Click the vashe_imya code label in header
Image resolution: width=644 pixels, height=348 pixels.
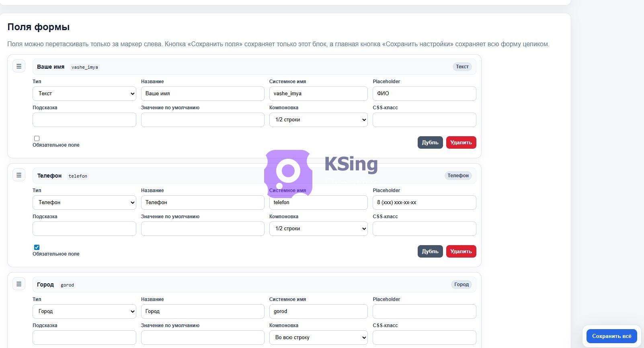(85, 67)
